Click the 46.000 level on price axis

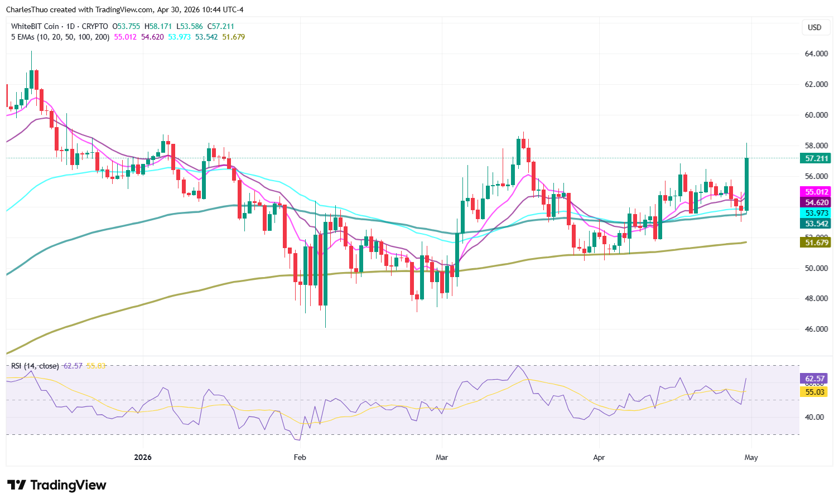[816, 329]
